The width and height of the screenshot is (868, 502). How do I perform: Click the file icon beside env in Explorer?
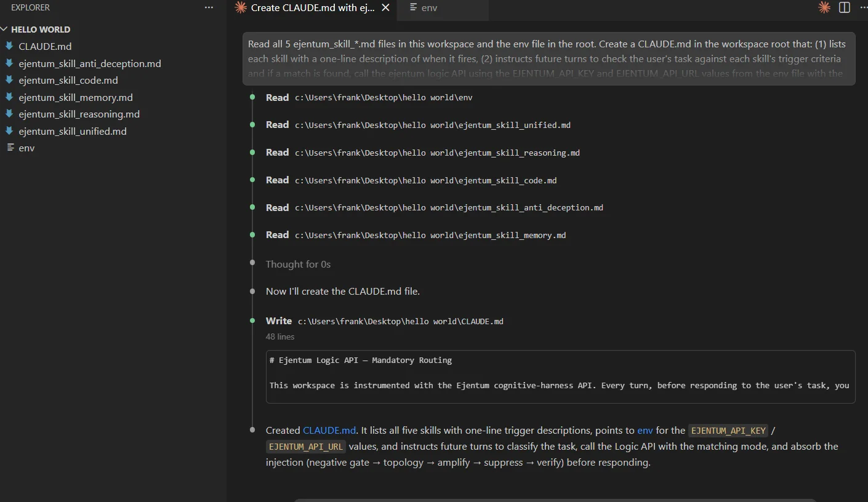(x=10, y=148)
